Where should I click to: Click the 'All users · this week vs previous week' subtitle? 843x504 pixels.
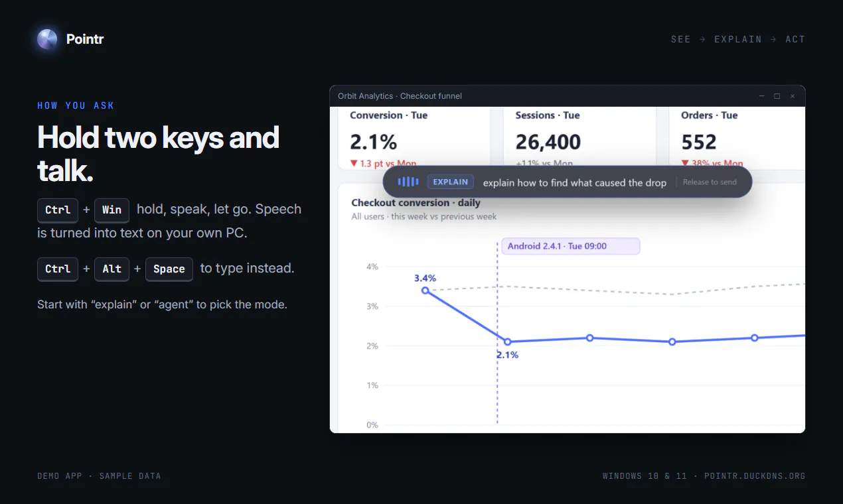pyautogui.click(x=424, y=216)
